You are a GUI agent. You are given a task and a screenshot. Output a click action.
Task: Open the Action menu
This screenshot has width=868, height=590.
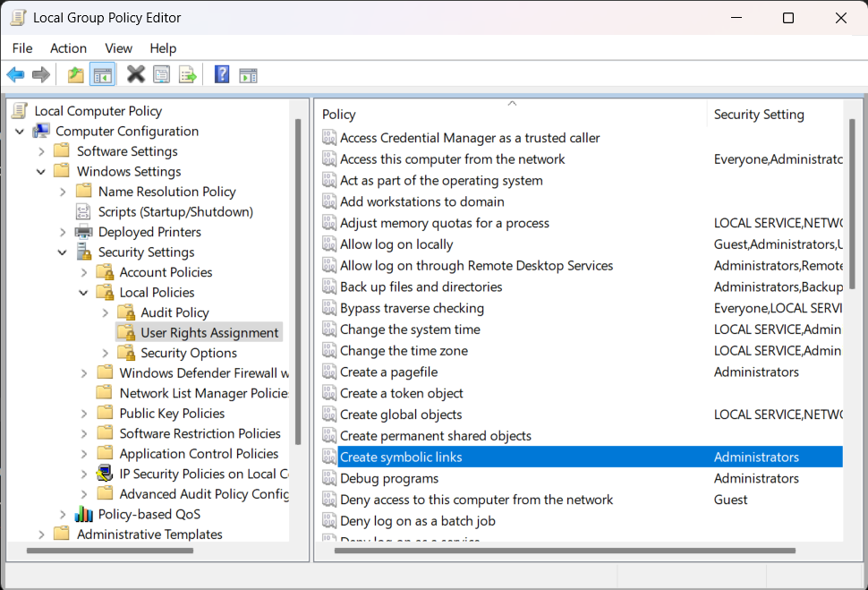(x=68, y=48)
